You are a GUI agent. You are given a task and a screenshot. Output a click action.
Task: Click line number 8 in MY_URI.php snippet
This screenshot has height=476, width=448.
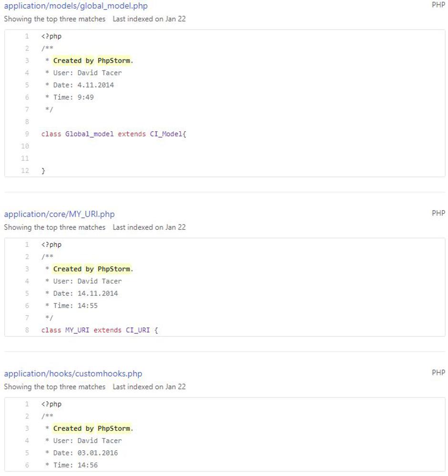(27, 330)
